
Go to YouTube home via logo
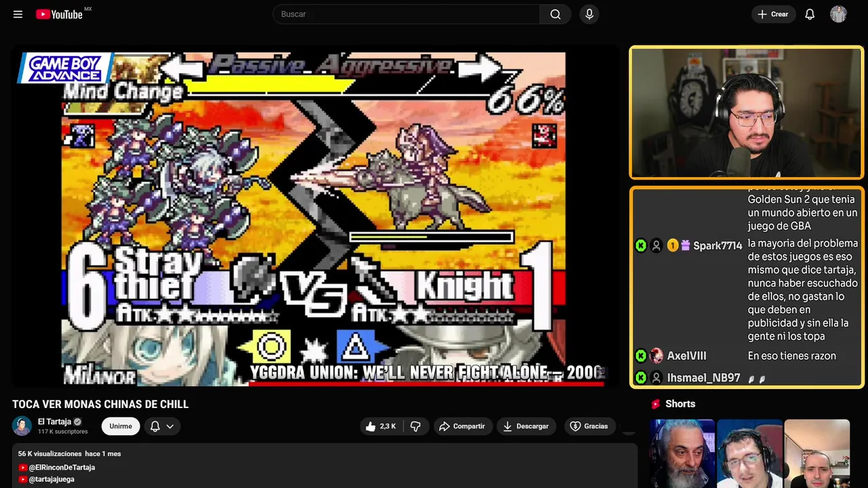coord(59,14)
